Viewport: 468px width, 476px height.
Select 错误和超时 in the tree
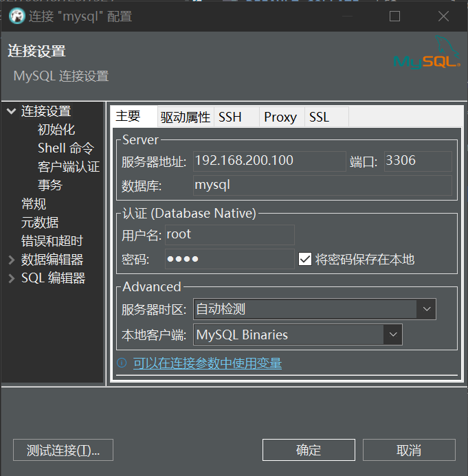[52, 241]
